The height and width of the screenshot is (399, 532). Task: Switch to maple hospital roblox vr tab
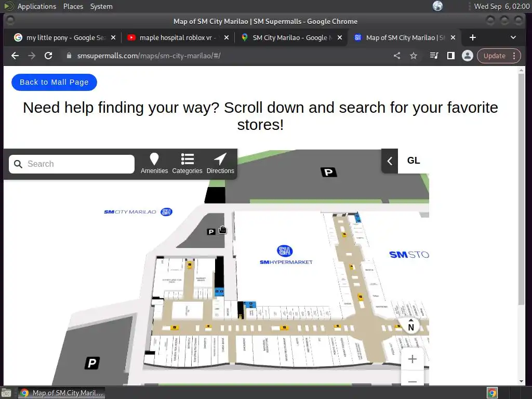click(178, 37)
